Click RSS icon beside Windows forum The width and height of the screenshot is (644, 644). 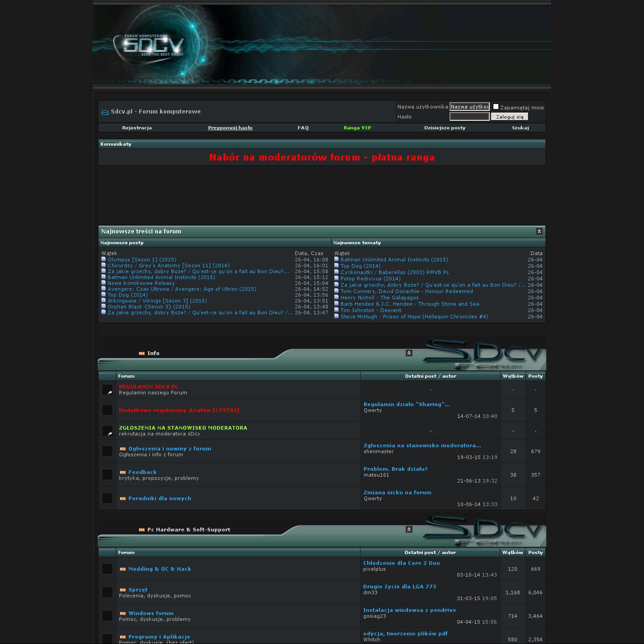(123, 614)
